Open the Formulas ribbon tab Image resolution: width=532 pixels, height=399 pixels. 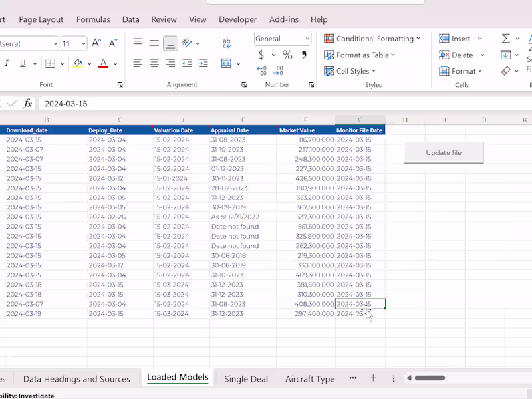coord(93,20)
